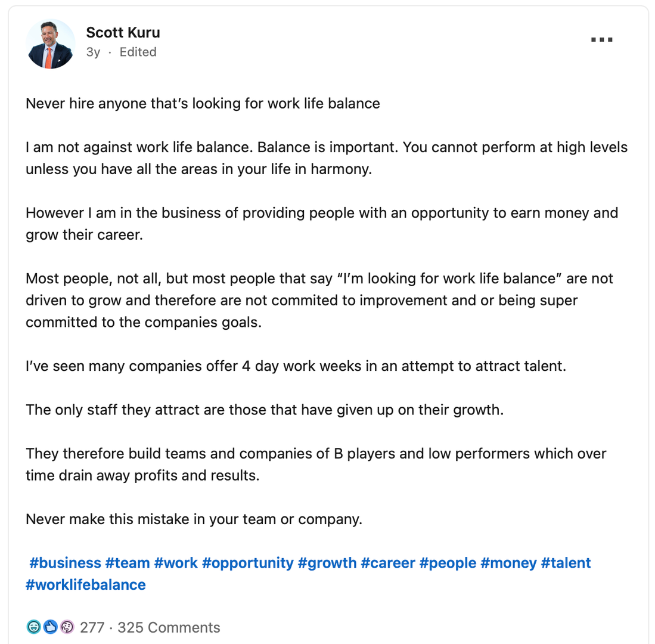Viewport: 655px width, 644px height.
Task: Open the #people hashtag
Action: tap(448, 563)
